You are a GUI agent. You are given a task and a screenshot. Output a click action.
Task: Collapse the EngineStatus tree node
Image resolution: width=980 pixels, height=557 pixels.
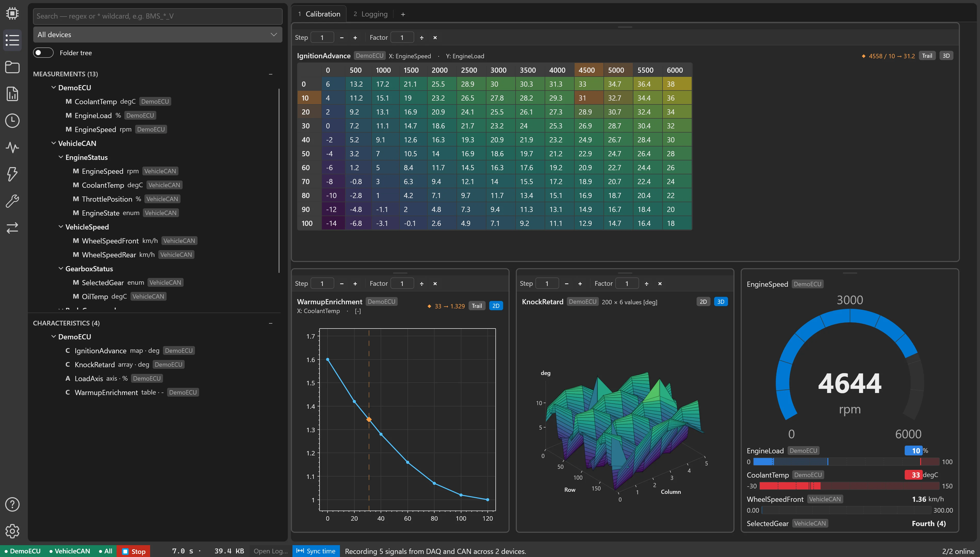(x=61, y=157)
